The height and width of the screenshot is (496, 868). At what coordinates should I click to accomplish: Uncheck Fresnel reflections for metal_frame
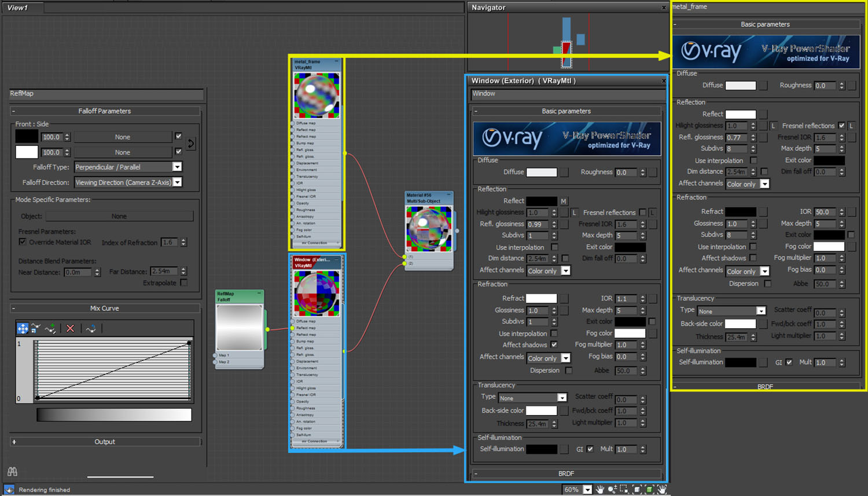coord(841,126)
